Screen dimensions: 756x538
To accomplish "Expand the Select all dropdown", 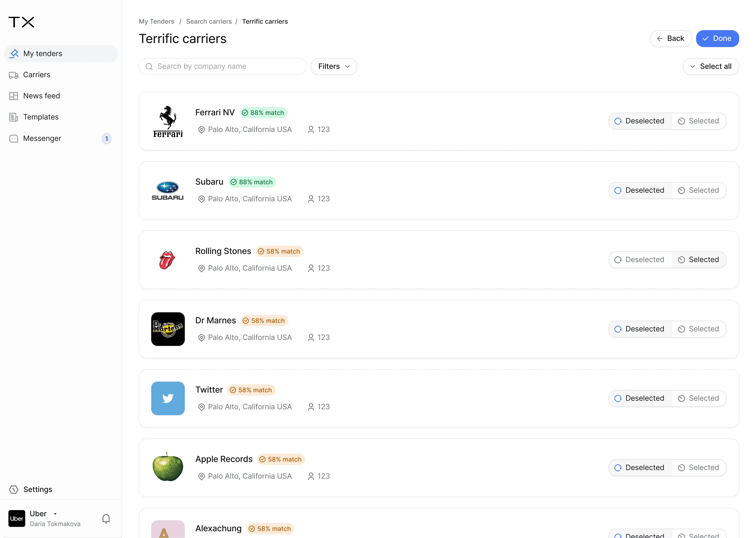I will point(711,67).
